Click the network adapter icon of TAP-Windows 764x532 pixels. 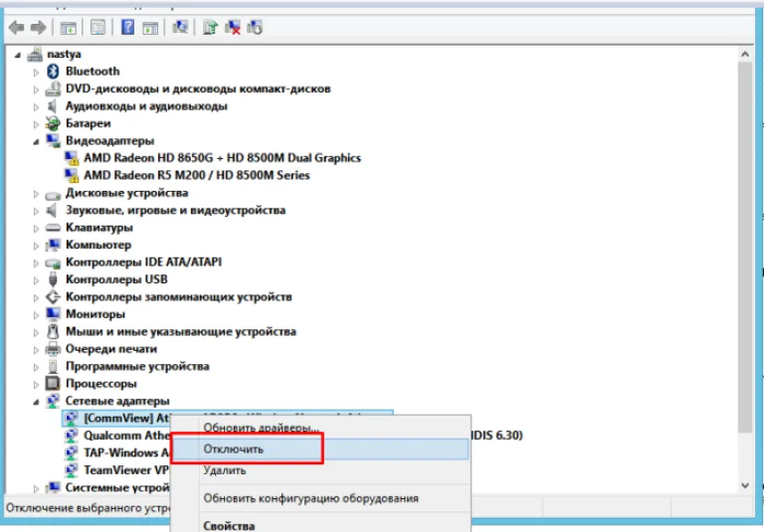pos(72,453)
